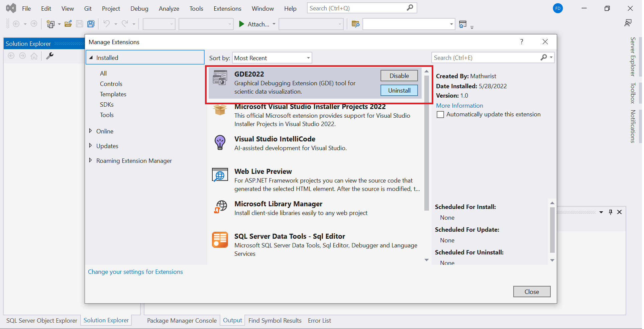Click the Redo toolbar icon
Screen dimensions: 644x329
(125, 24)
